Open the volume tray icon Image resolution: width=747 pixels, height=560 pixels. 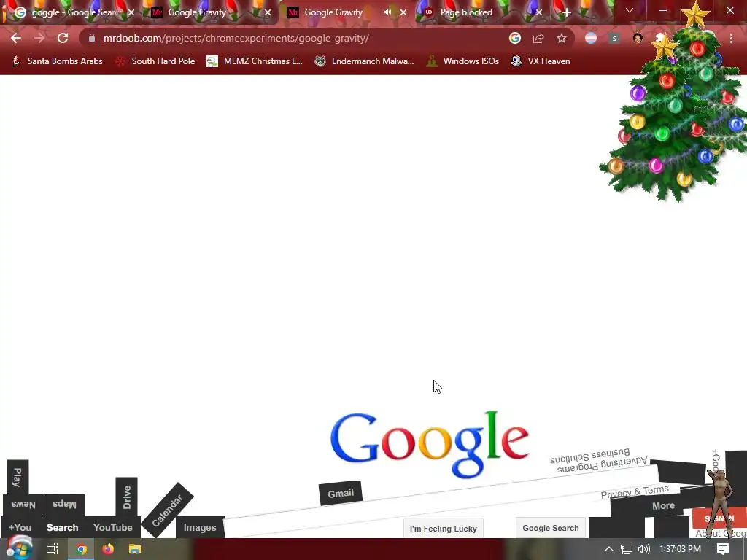click(643, 549)
